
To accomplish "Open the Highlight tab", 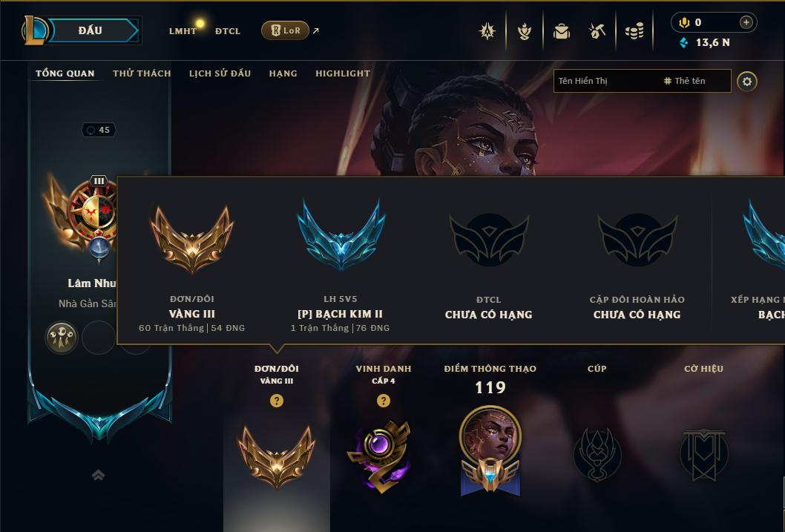I will 343,73.
